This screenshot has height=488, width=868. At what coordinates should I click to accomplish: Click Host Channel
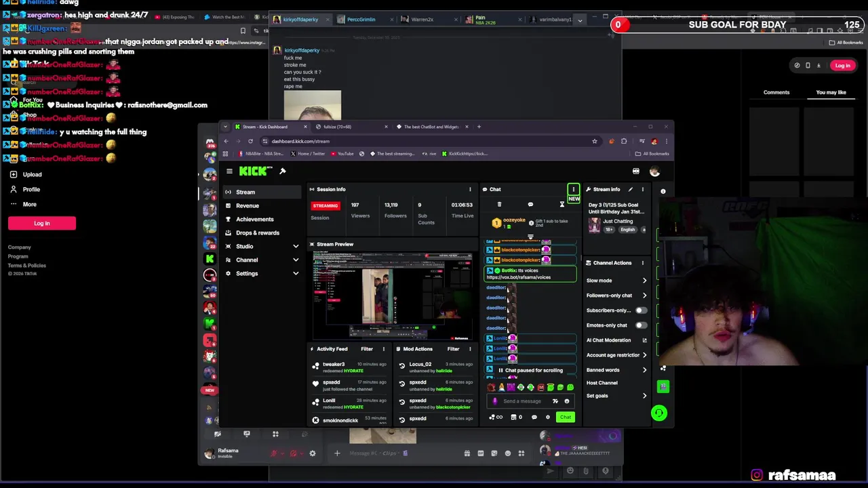602,383
